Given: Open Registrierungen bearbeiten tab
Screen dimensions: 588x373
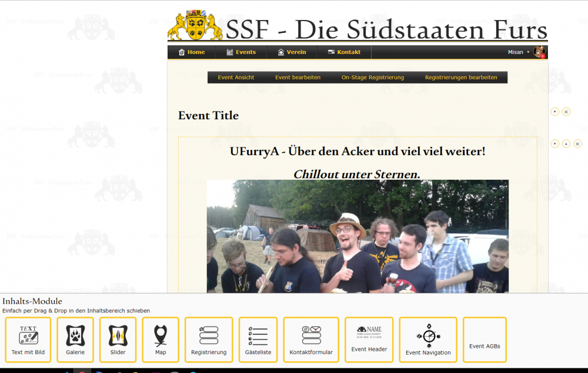Looking at the screenshot, I should click(461, 78).
